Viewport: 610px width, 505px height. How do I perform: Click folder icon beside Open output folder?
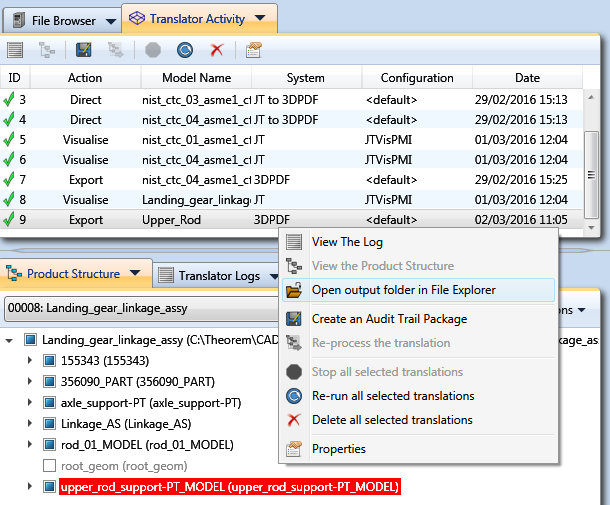point(294,290)
